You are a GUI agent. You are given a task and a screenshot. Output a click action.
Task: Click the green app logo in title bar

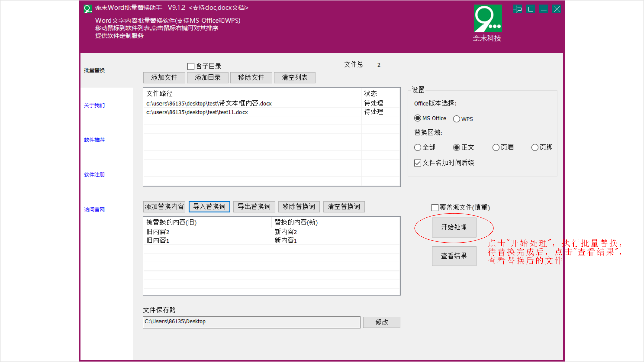pos(87,9)
